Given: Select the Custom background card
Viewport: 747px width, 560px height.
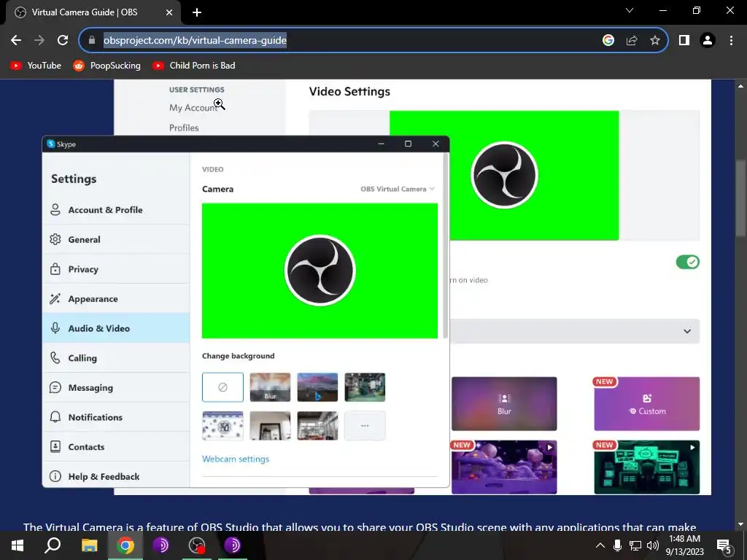Looking at the screenshot, I should 646,404.
